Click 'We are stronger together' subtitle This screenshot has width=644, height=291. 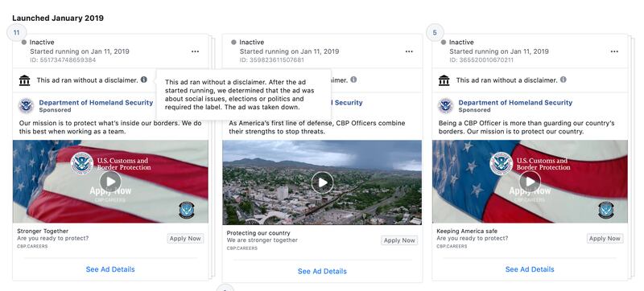(x=262, y=240)
